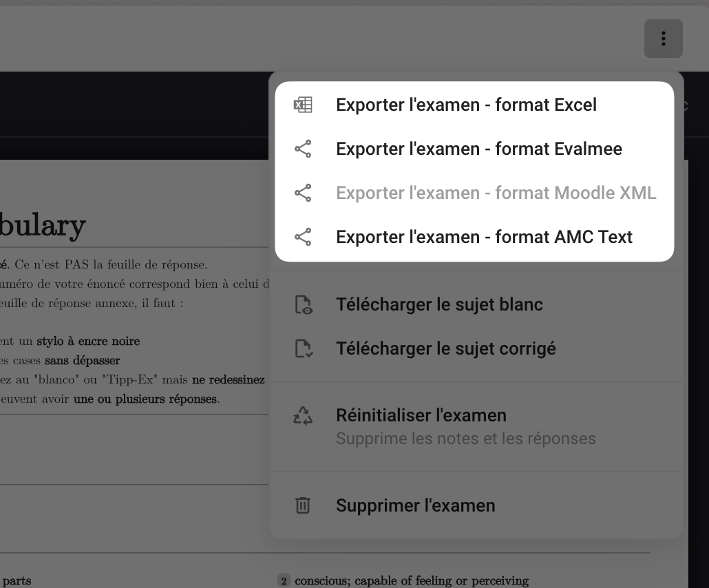Select Exporter l'examen - format Moodle XML

tap(474, 193)
